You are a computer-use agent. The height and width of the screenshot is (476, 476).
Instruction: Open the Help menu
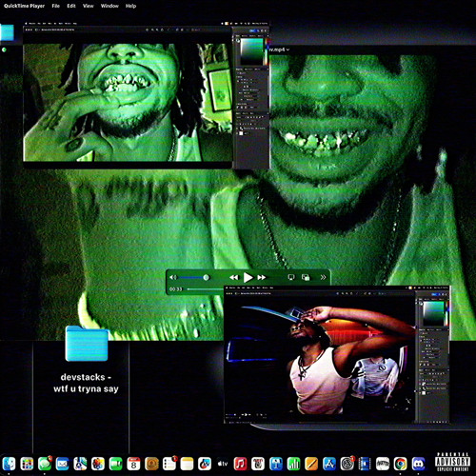coord(130,6)
